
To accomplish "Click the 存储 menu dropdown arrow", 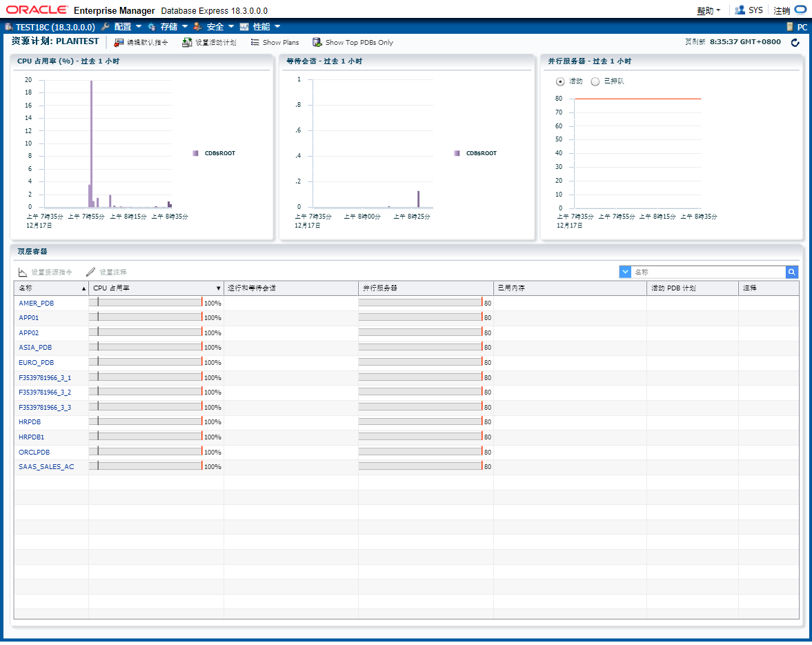I will click(x=185, y=26).
